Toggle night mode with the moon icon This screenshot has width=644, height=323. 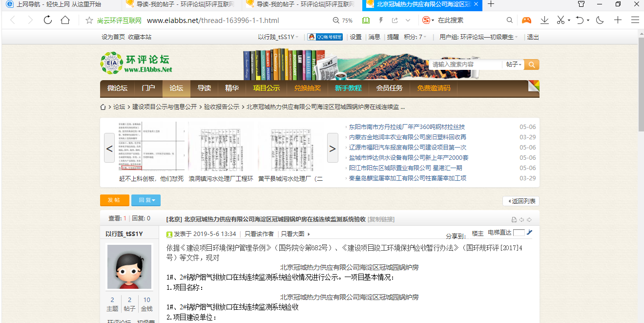point(600,20)
